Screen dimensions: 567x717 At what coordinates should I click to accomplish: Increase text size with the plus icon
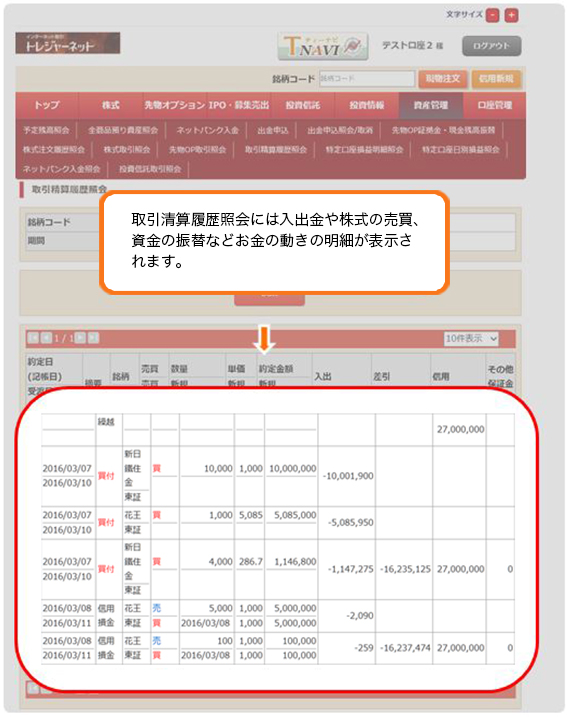pyautogui.click(x=512, y=15)
